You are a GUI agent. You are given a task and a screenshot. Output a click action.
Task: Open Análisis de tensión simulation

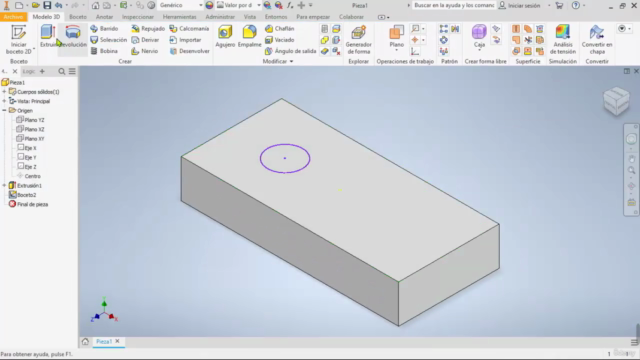pos(562,40)
